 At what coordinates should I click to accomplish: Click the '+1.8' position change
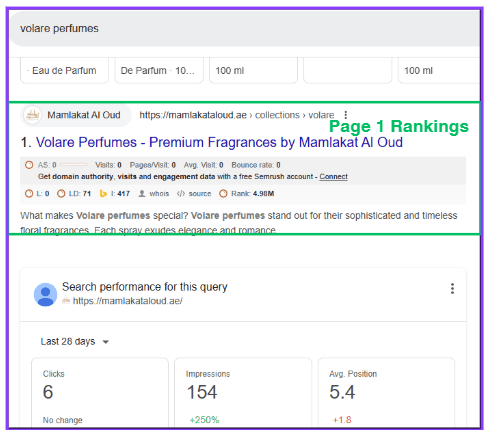[342, 420]
